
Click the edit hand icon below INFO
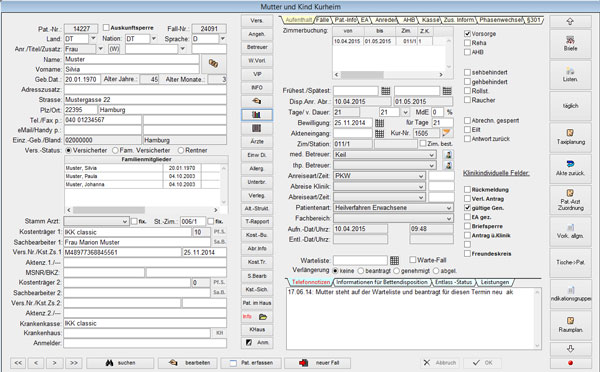(257, 101)
